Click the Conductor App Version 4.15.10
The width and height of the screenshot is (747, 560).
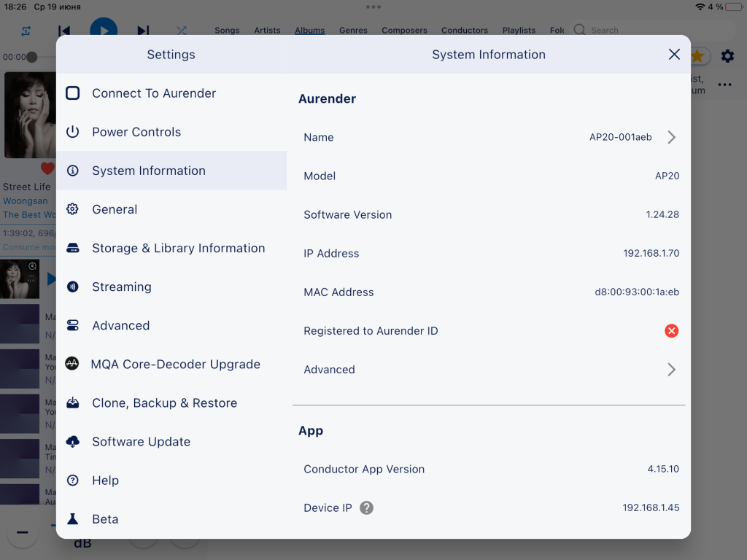pos(663,469)
